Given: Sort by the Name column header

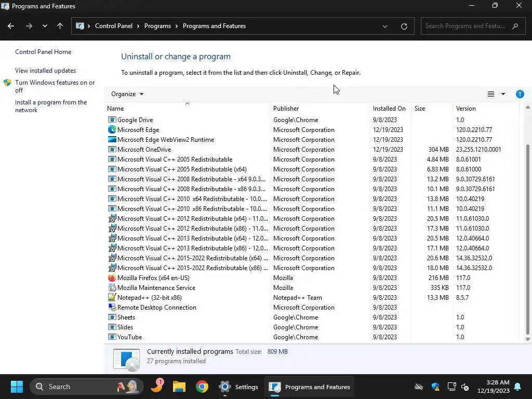Looking at the screenshot, I should (x=187, y=108).
